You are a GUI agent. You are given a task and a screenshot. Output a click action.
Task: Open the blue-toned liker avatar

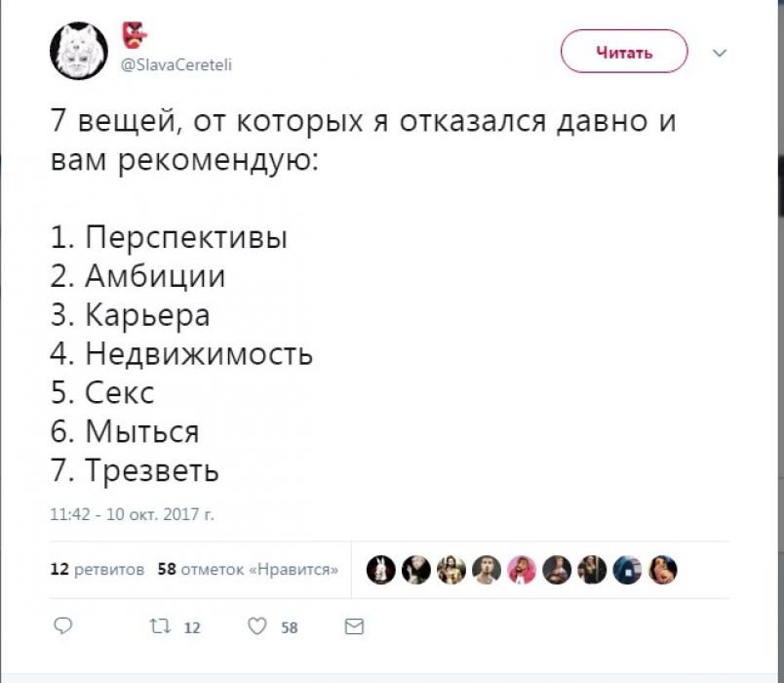click(627, 569)
